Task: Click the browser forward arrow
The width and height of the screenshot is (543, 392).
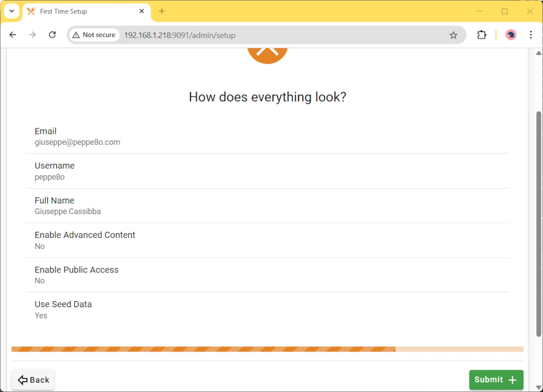Action: click(x=32, y=35)
